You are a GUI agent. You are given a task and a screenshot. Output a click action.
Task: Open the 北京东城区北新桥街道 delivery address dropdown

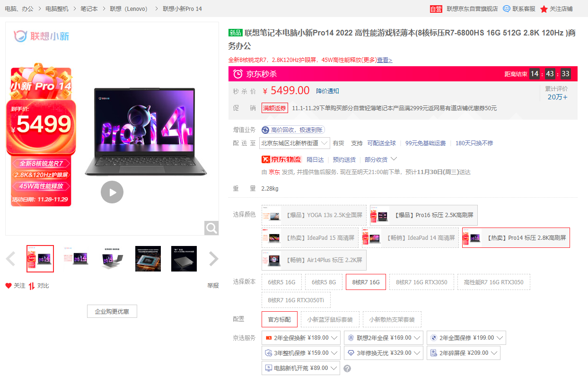pyautogui.click(x=295, y=143)
